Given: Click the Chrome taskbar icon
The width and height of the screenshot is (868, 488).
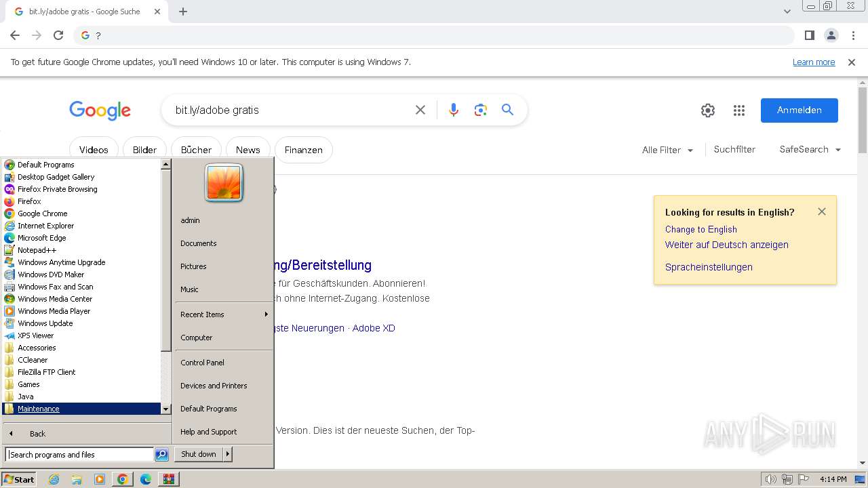Looking at the screenshot, I should point(123,479).
